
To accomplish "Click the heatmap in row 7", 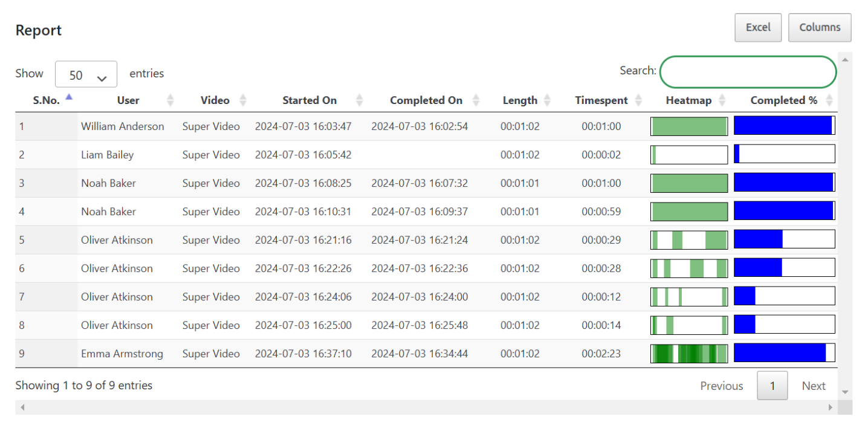I will [689, 297].
